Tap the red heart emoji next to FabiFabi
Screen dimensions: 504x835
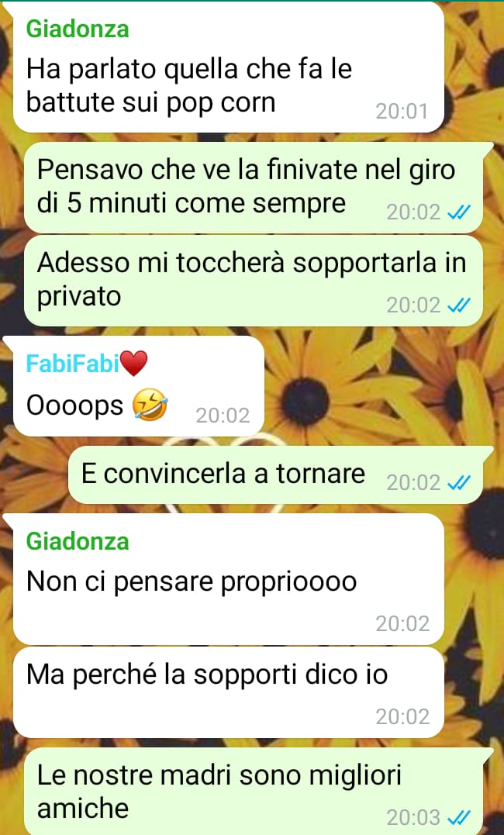[133, 364]
